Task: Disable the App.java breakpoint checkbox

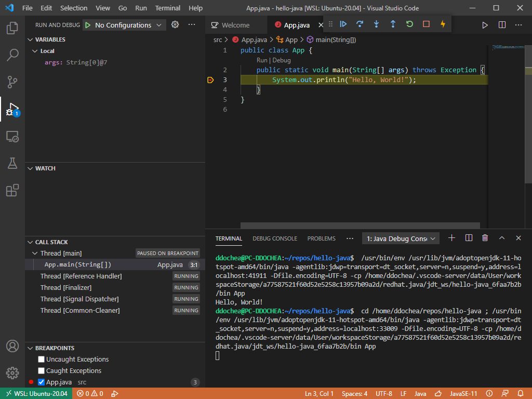Action: pyautogui.click(x=42, y=382)
